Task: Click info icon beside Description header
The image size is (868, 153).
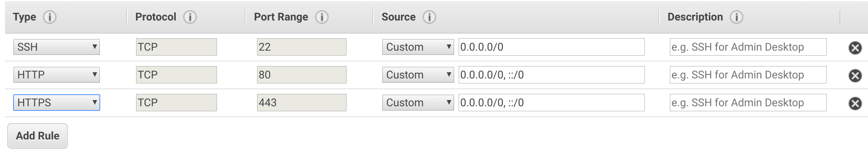Action: pos(736,17)
